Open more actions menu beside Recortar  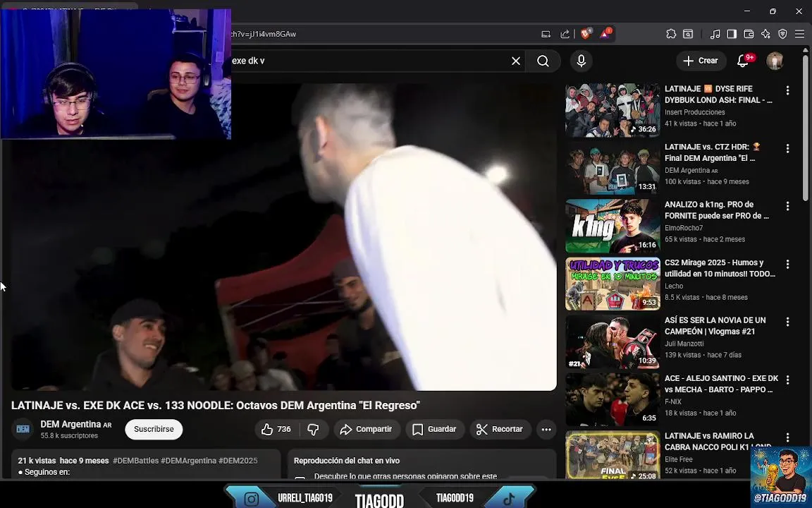546,429
